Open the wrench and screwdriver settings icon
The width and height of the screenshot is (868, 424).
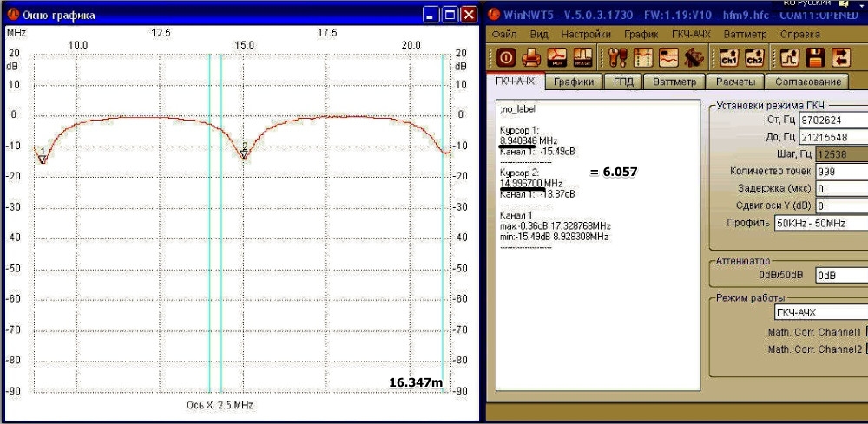tap(617, 57)
